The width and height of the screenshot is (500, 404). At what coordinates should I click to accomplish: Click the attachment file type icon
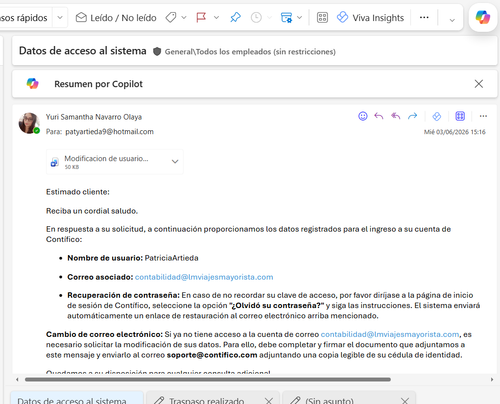(55, 162)
